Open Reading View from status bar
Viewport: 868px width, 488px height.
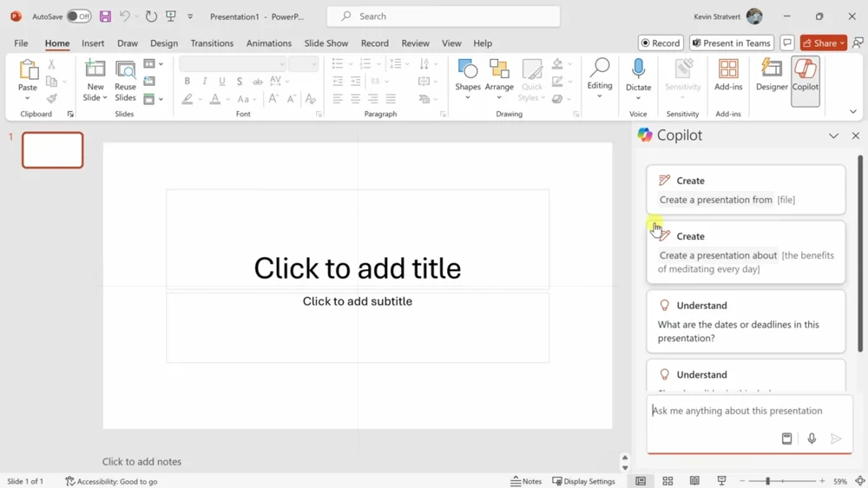(694, 481)
